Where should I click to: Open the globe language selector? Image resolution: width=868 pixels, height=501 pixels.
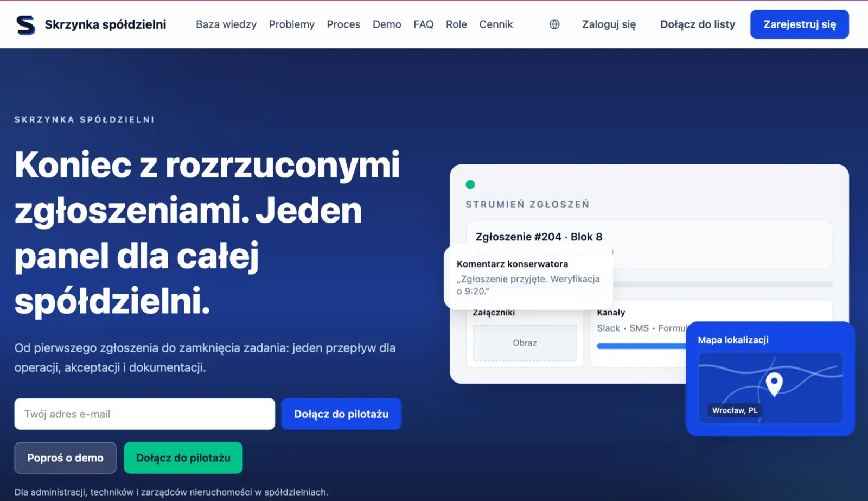coord(554,24)
